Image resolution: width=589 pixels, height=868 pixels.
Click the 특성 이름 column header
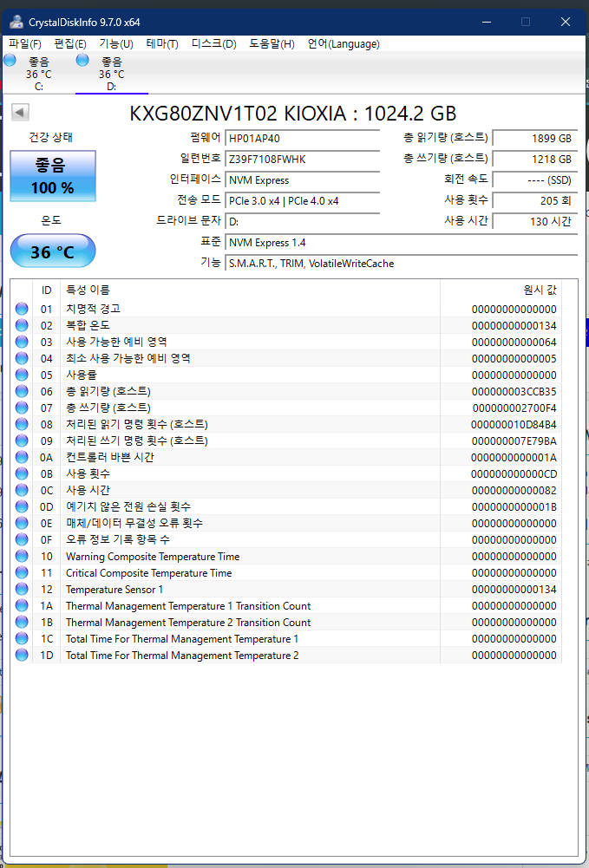[250, 290]
